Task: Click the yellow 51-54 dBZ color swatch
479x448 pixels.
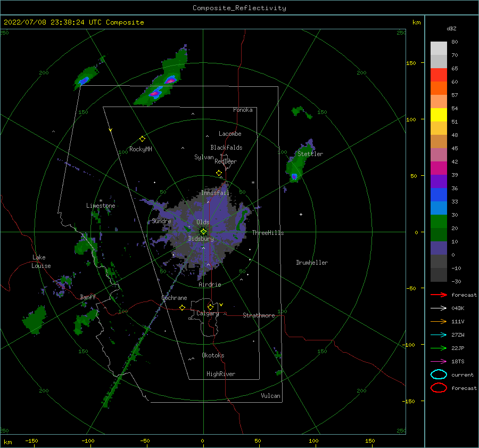Action: [439, 115]
